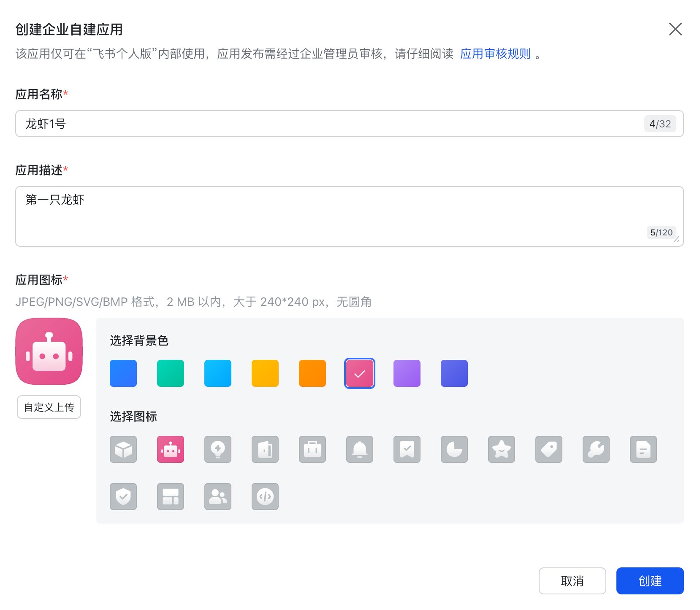Choose the people group icon
The width and height of the screenshot is (700, 610).
coord(218,497)
